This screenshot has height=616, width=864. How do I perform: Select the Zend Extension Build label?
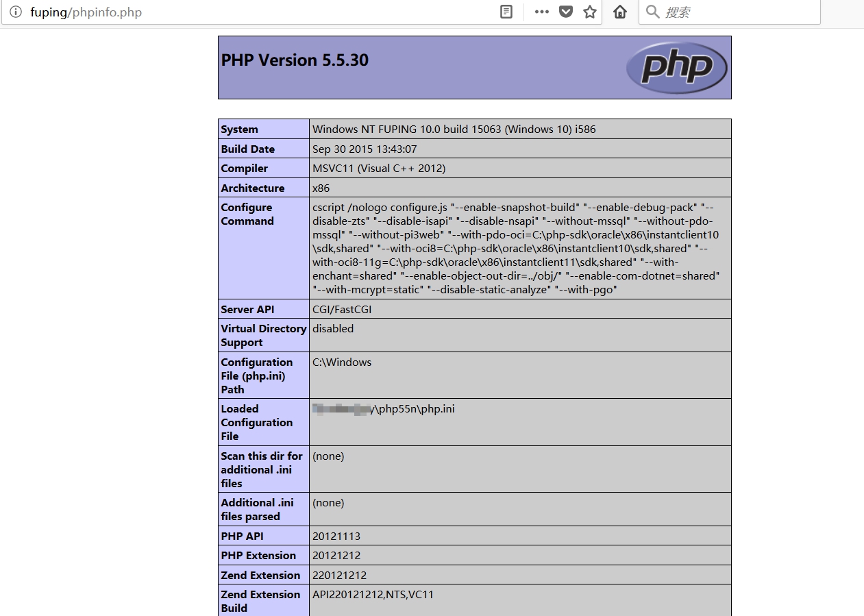point(260,601)
